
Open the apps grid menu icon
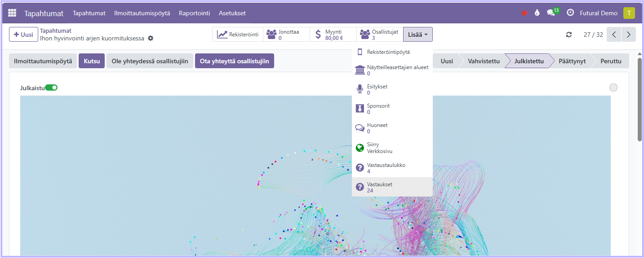pyautogui.click(x=12, y=13)
